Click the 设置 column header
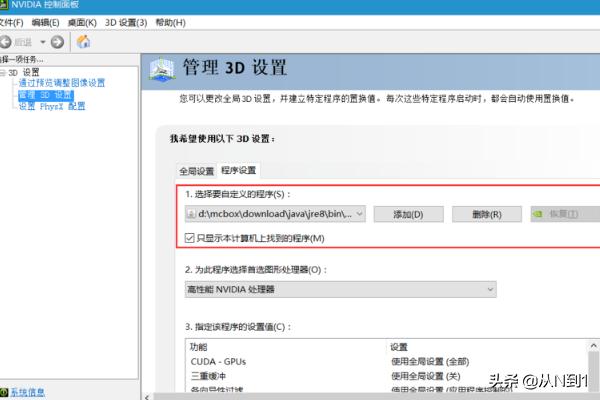Screen dimensions: 600x400 (x=399, y=347)
